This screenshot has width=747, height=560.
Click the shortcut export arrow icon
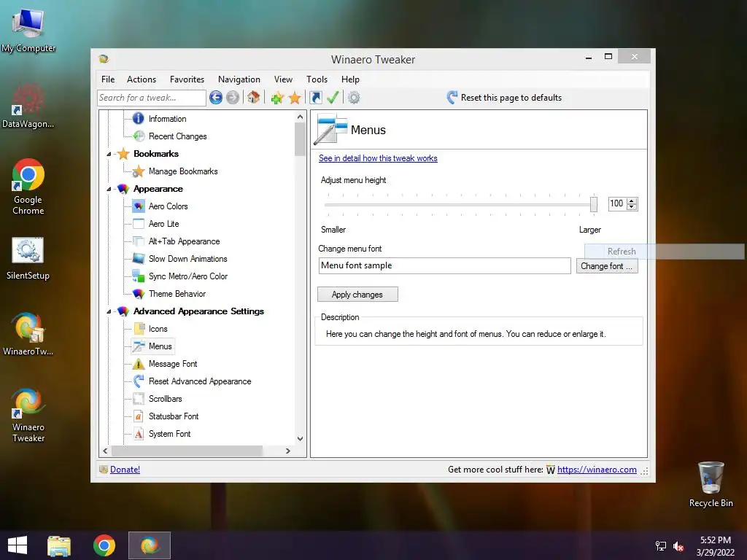click(316, 98)
